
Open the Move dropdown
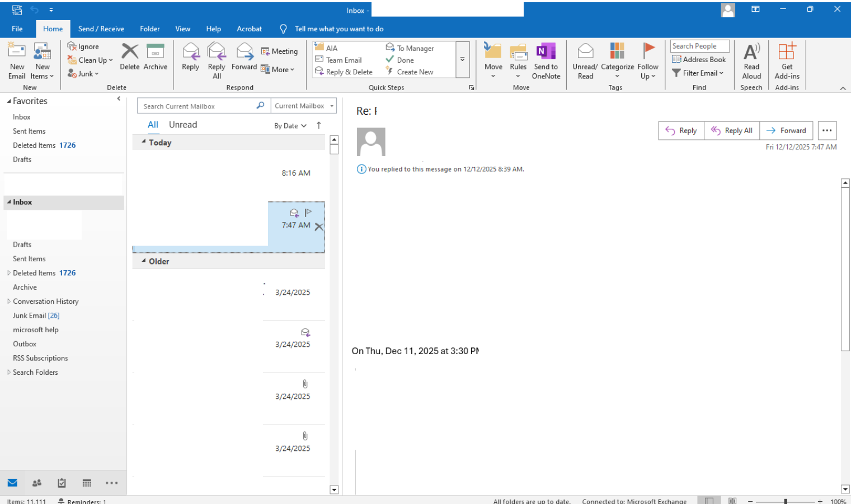pyautogui.click(x=493, y=61)
